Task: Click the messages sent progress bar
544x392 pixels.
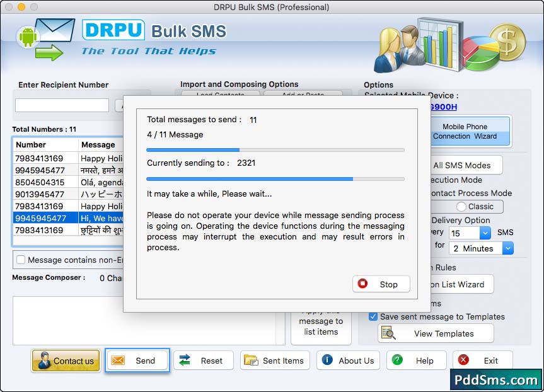Action: point(275,150)
